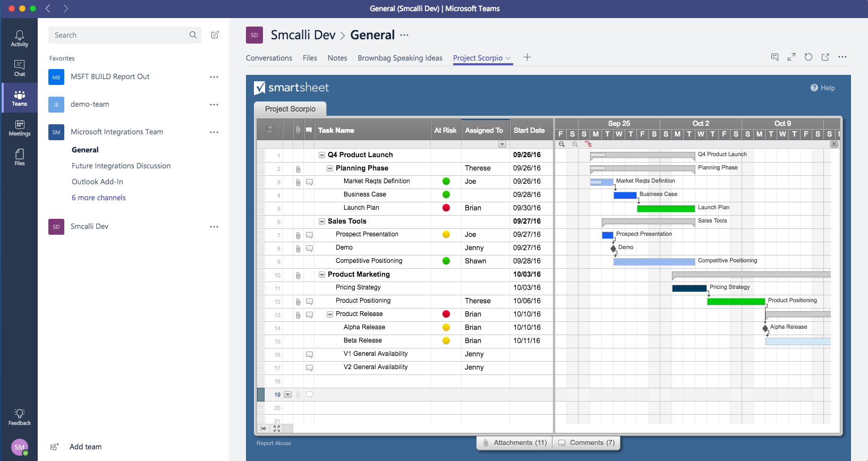Viewport: 868px width, 461px height.
Task: Open the Attachments (11) button
Action: click(514, 443)
